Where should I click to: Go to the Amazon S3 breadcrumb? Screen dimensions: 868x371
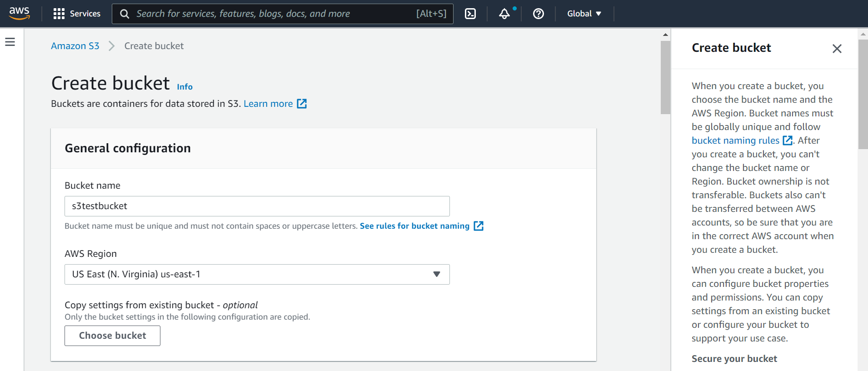pos(75,46)
